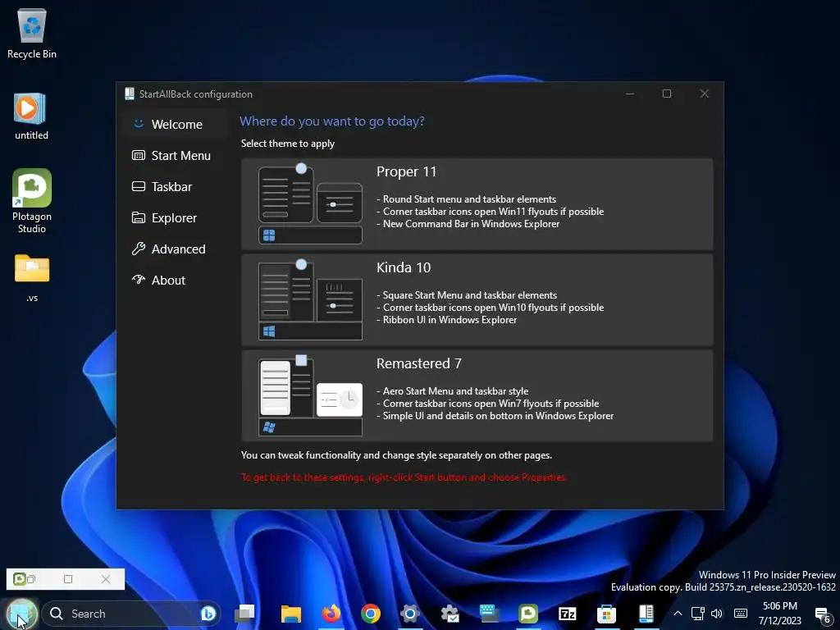Open Microsoft Store from the taskbar
Viewport: 840px width, 630px height.
[606, 614]
